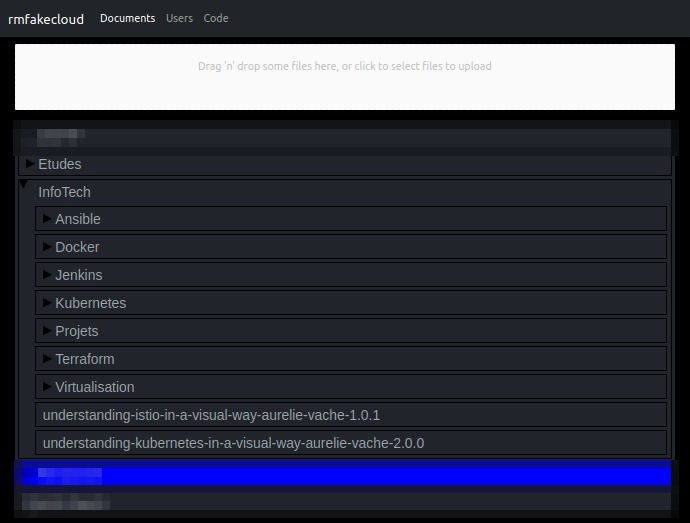This screenshot has width=690, height=523.
Task: Select the Kubernetes folder label
Action: click(x=91, y=303)
